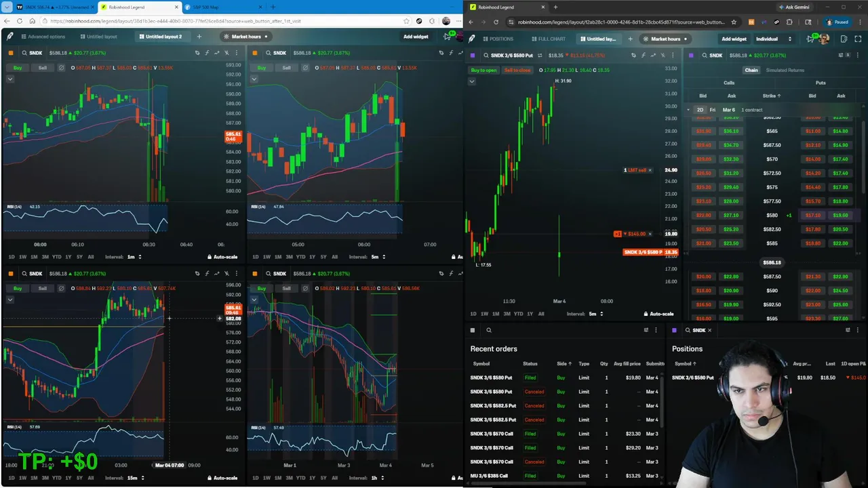Click MU 3/6 $385 Call order row
The image size is (868, 488).
[x=566, y=476]
